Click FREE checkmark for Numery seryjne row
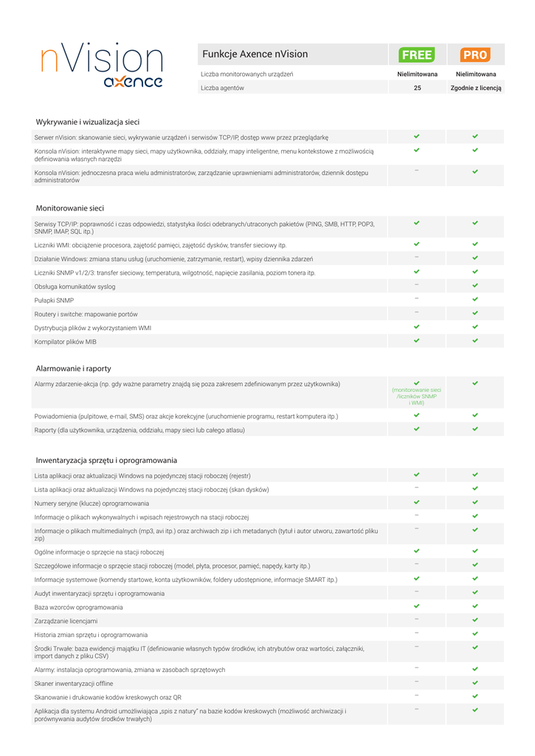 417,502
